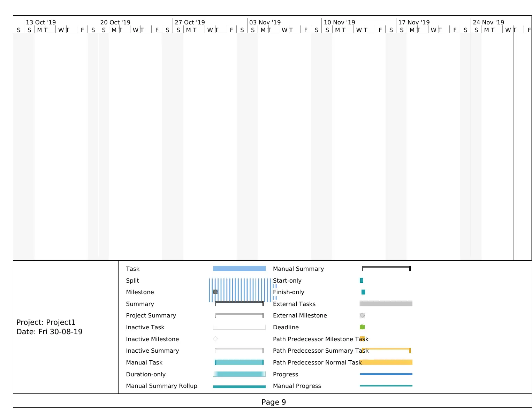Click the 'Summary' legend label
The image size is (532, 414).
(x=140, y=304)
